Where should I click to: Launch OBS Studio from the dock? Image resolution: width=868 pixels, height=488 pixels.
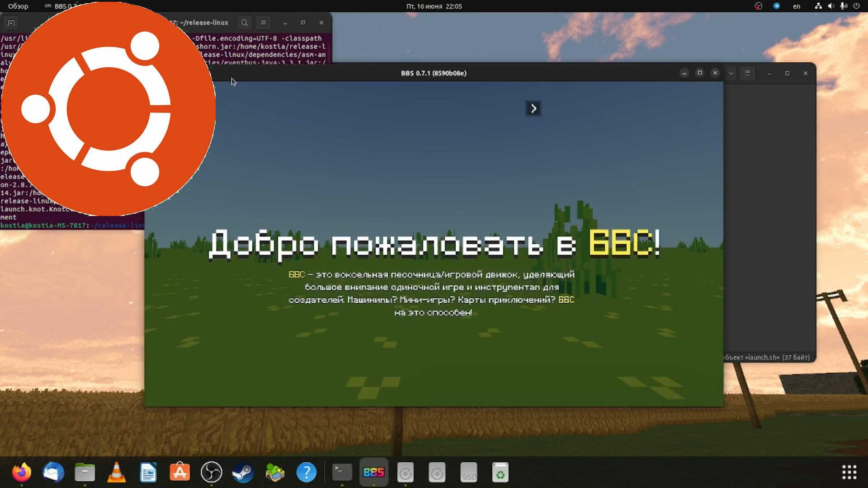212,472
